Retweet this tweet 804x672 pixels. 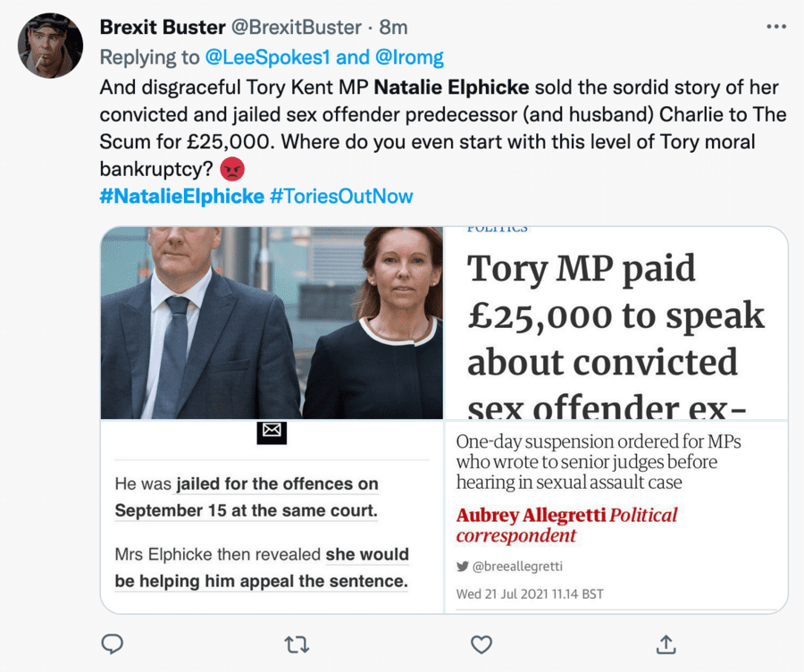(296, 643)
